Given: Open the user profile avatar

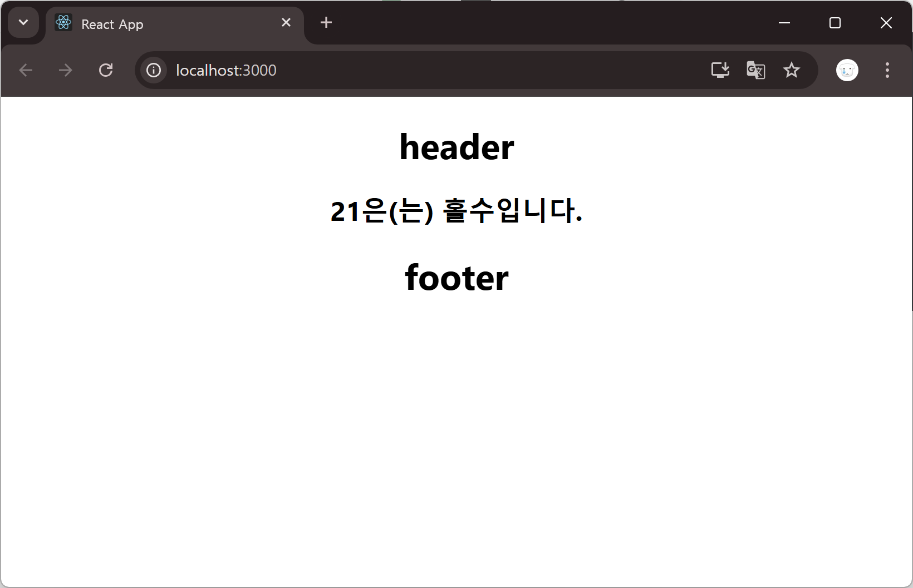Looking at the screenshot, I should click(x=847, y=70).
